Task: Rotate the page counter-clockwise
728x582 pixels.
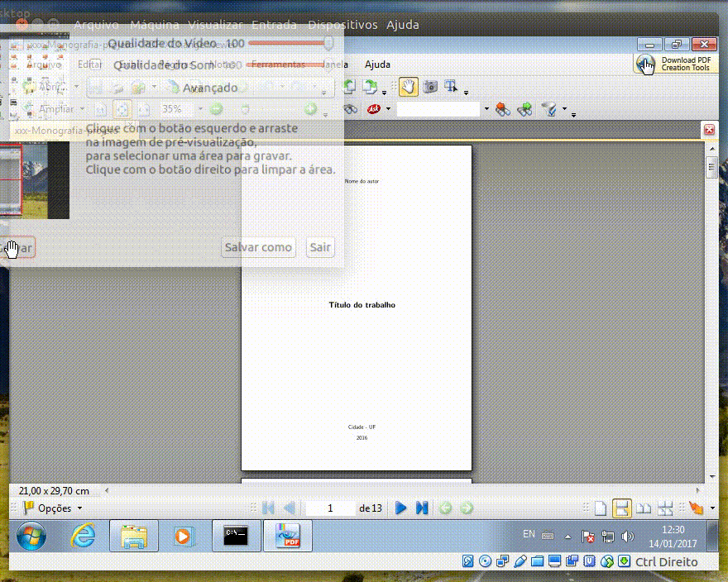Action: click(350, 87)
